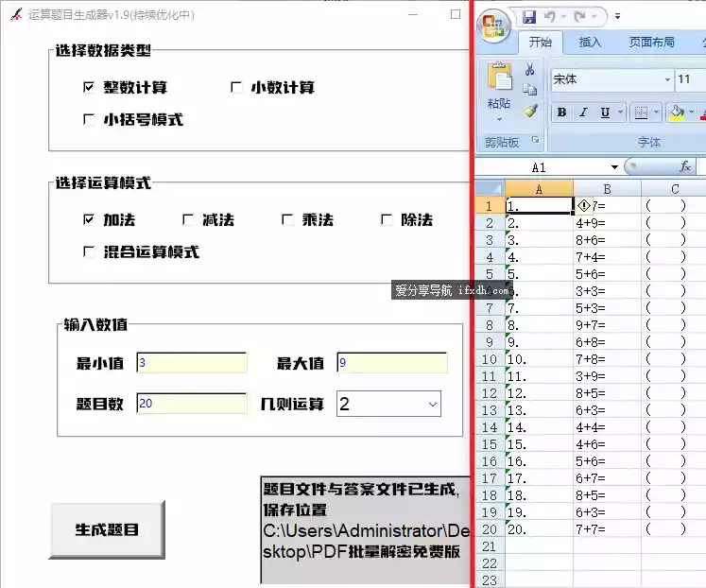Select column C header

tap(674, 189)
